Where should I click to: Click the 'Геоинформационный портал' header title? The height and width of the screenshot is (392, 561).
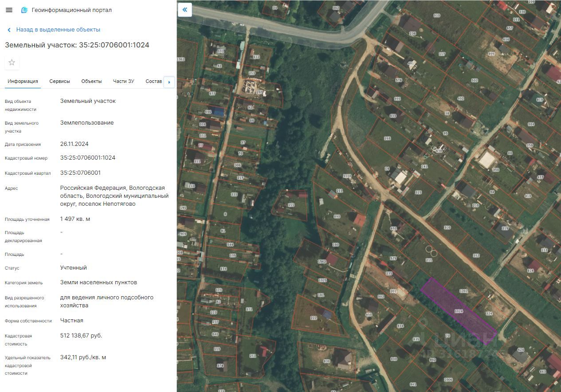[x=72, y=10]
